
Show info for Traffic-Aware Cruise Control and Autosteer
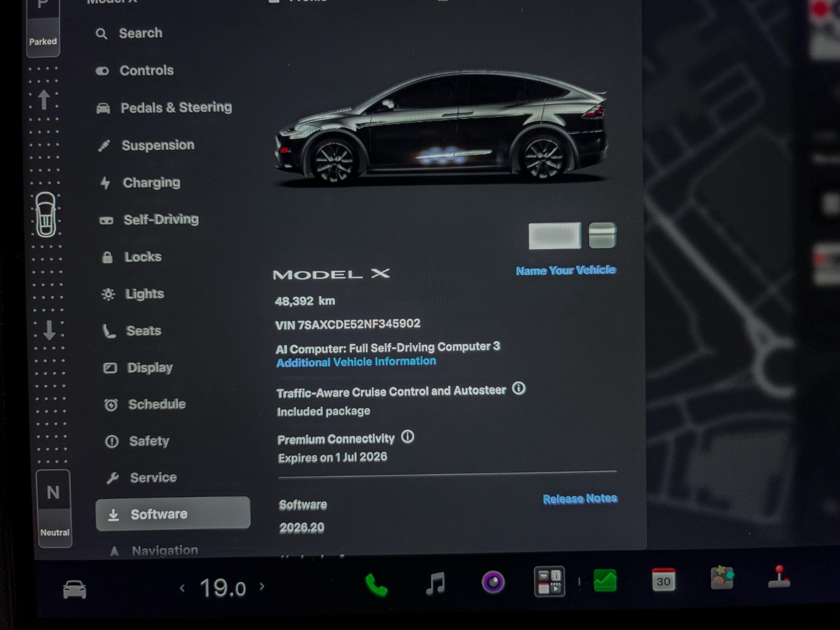519,388
